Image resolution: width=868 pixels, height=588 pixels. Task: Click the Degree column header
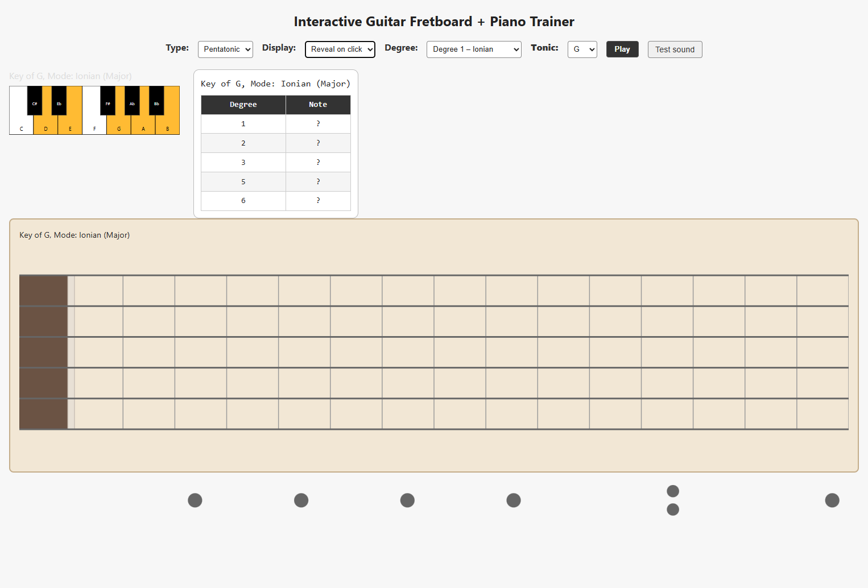click(x=243, y=105)
